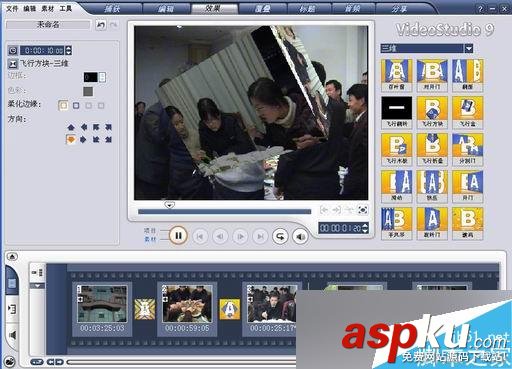Switch to the 分享 Share step tab

pyautogui.click(x=399, y=8)
